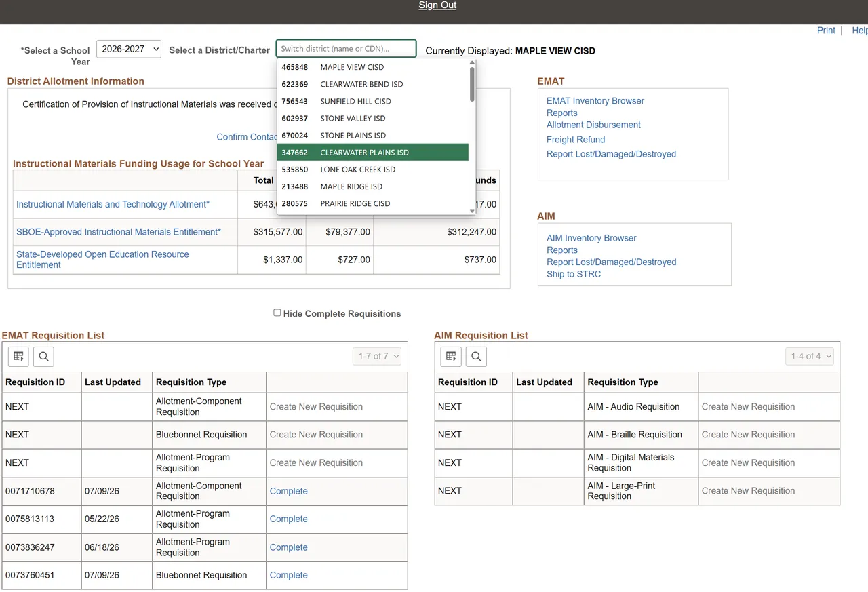Open Reports link under EMAT
The width and height of the screenshot is (868, 592).
click(562, 113)
